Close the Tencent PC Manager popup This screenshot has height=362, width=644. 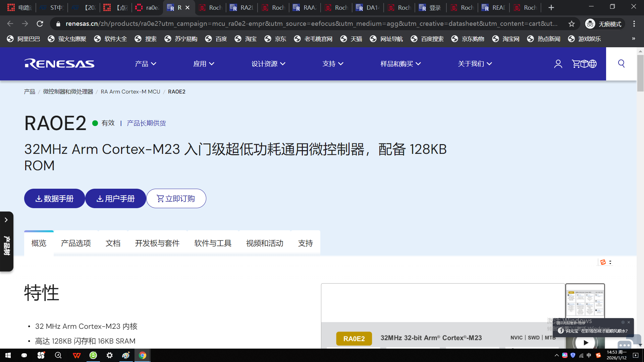(629, 322)
